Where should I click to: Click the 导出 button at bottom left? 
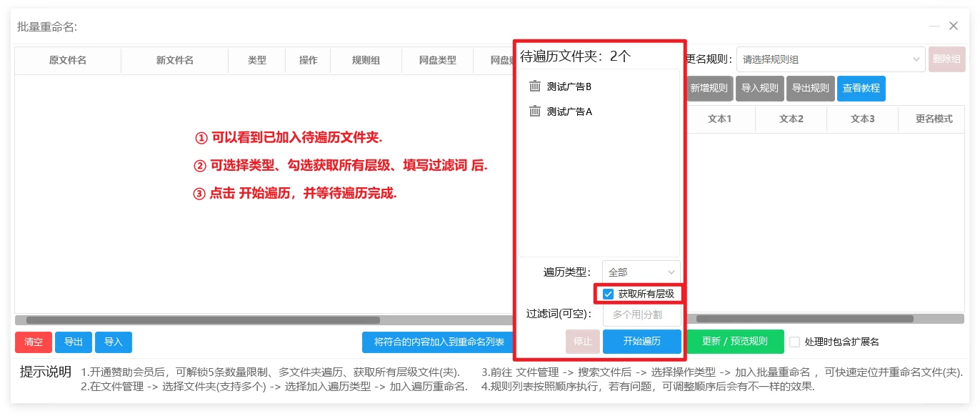(74, 342)
